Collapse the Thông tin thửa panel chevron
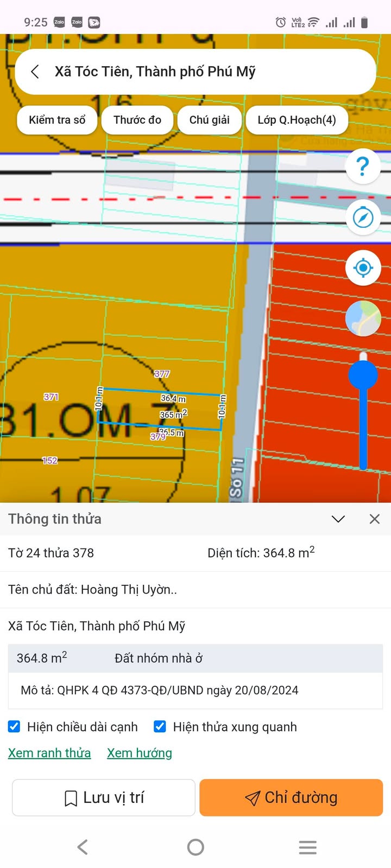 (x=338, y=519)
